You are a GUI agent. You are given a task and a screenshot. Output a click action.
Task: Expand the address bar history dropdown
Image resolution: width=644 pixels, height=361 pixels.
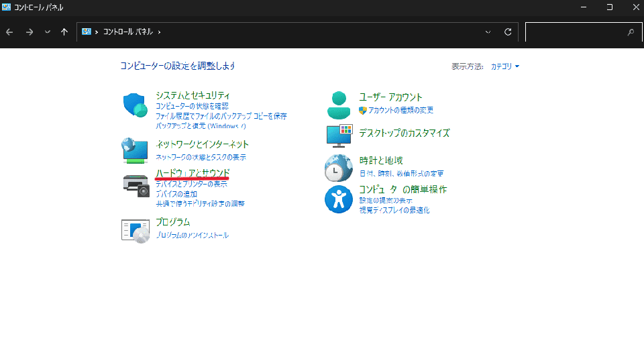point(488,32)
